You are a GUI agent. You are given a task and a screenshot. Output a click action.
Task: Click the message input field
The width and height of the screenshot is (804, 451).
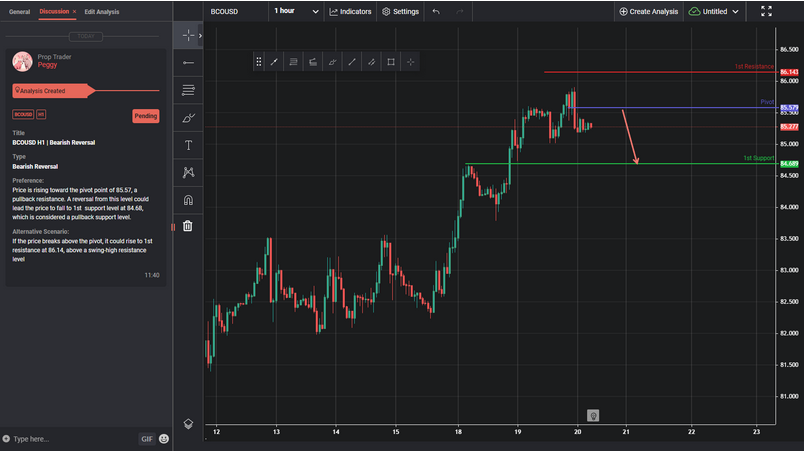[x=74, y=439]
